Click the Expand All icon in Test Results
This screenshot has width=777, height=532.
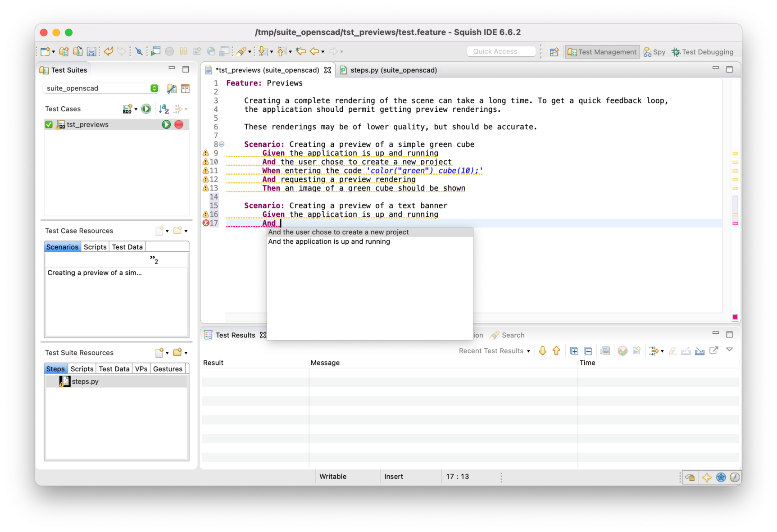click(x=574, y=351)
